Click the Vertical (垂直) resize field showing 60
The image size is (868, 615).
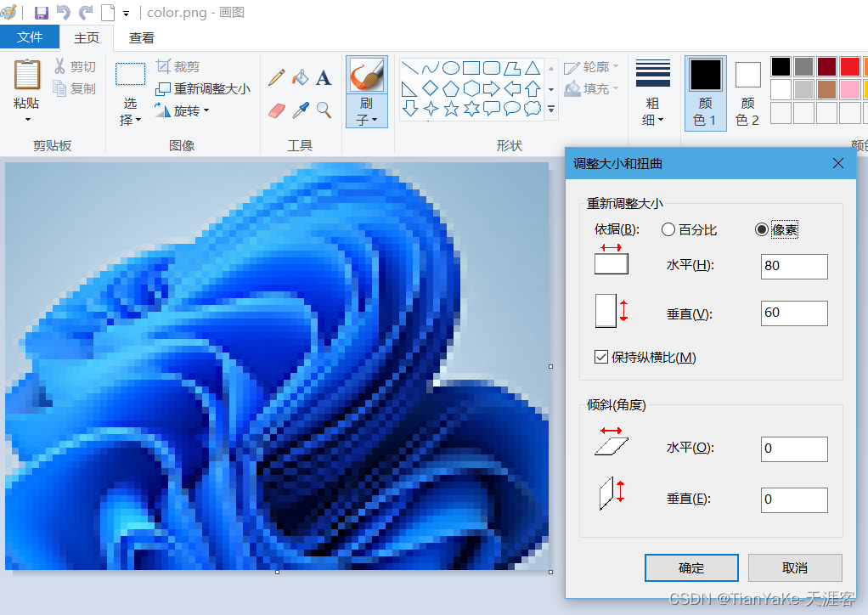pos(794,313)
